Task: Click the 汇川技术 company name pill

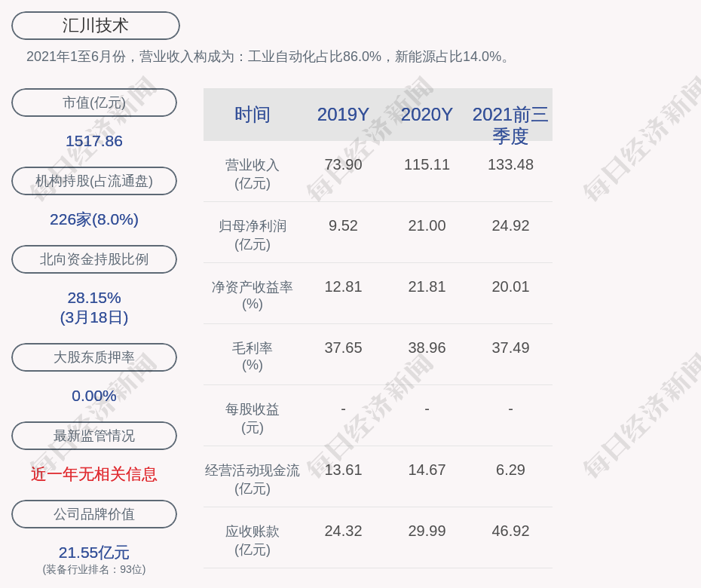Action: [95, 26]
